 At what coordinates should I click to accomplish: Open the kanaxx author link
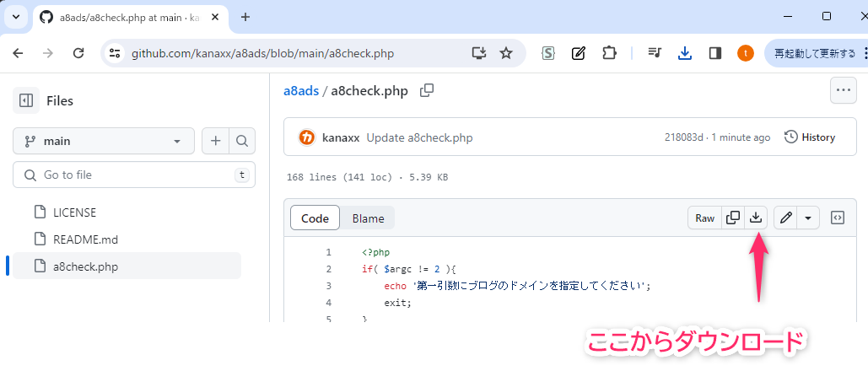[341, 137]
